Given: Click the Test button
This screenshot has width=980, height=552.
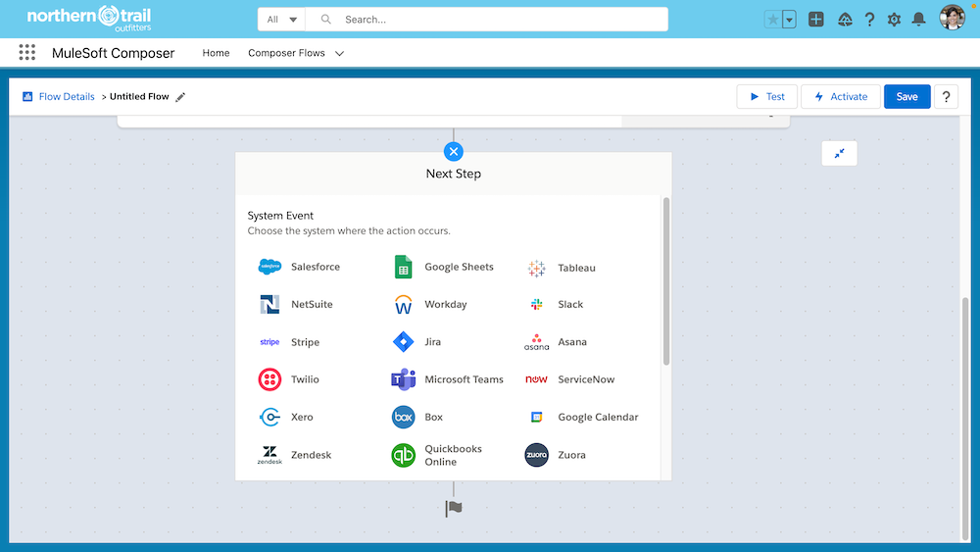Looking at the screenshot, I should coord(767,97).
